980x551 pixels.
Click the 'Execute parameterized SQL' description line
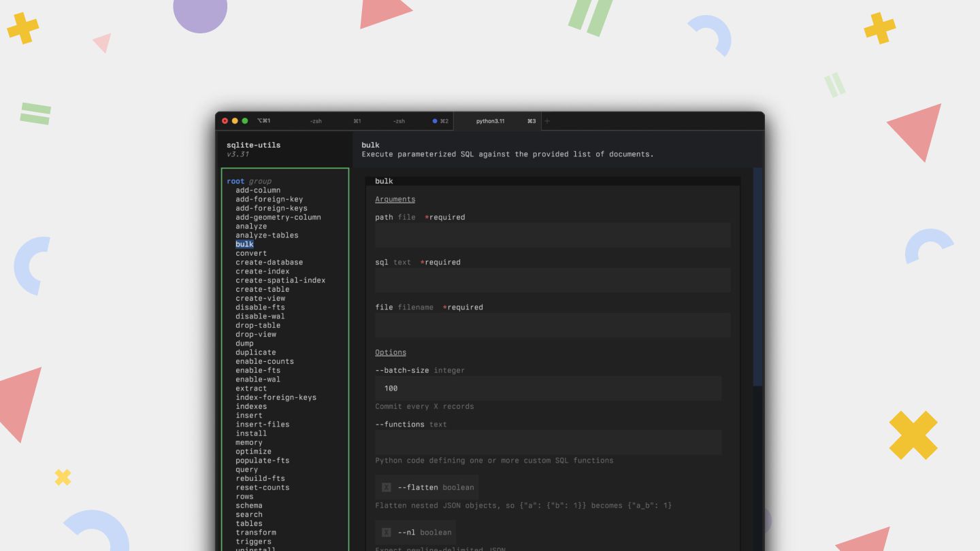(508, 154)
